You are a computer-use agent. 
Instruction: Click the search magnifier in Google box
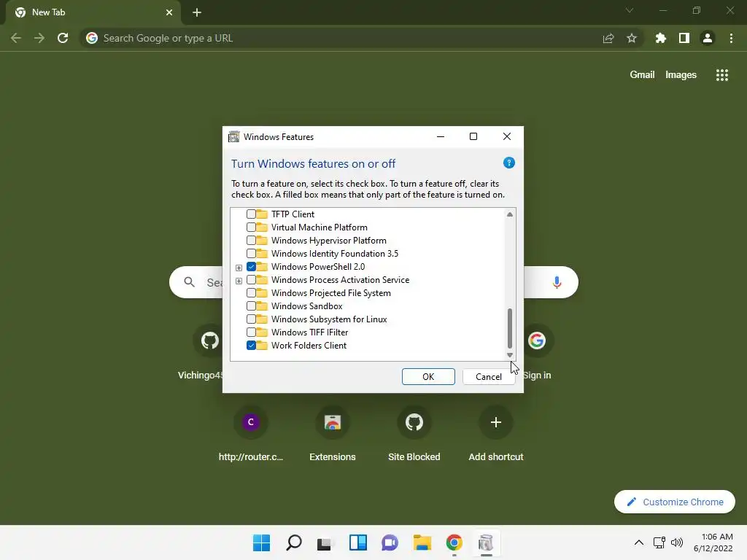click(190, 282)
